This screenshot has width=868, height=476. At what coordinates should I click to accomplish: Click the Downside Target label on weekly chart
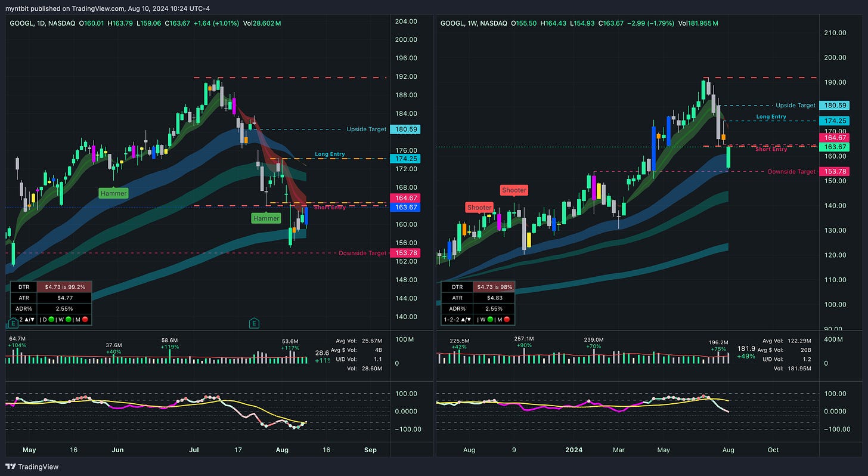click(792, 172)
